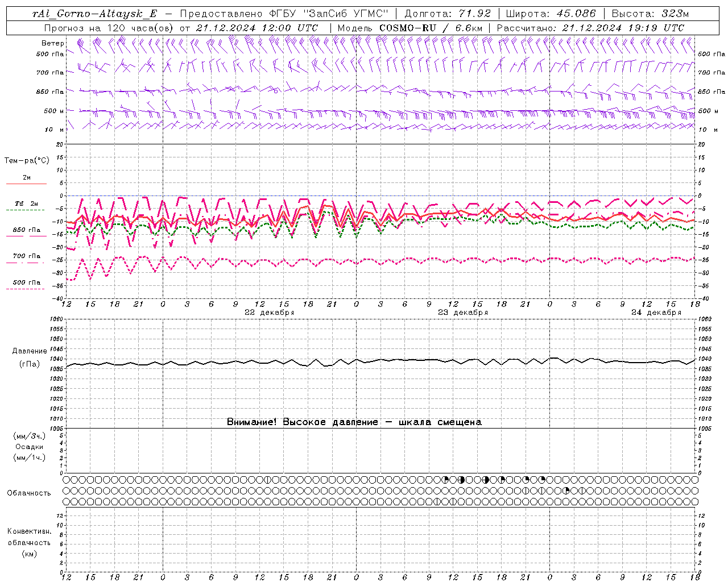This screenshot has width=728, height=582.
Task: Click the blue 2м temperature legend line
Action: point(26,183)
